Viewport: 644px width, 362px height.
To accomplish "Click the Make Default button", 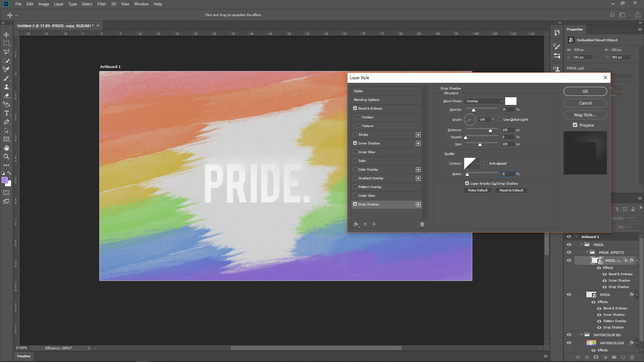I will click(x=478, y=190).
